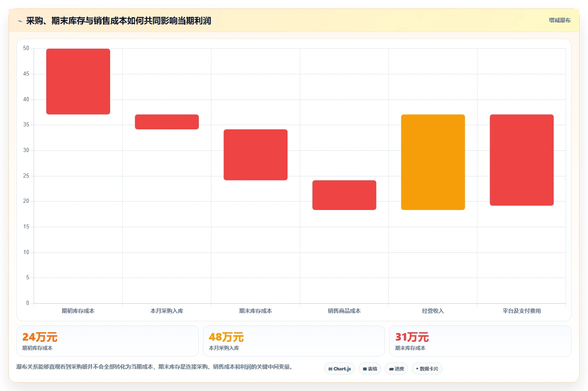Click the x-axis label 期末库存成本
588x391 pixels.
256,311
